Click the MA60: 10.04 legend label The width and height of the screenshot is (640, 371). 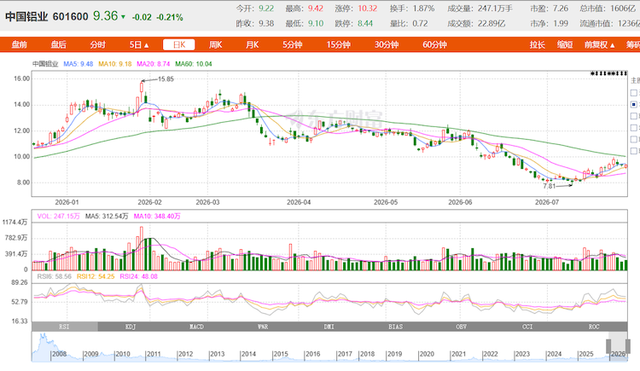pos(193,64)
